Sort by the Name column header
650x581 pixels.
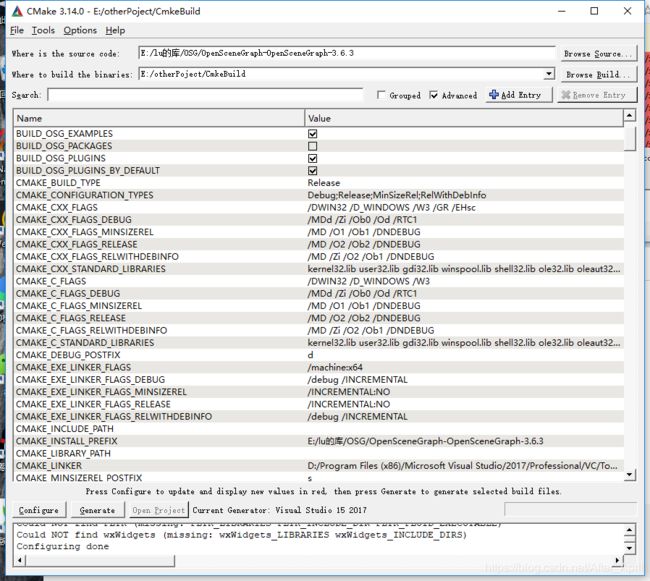pos(159,118)
